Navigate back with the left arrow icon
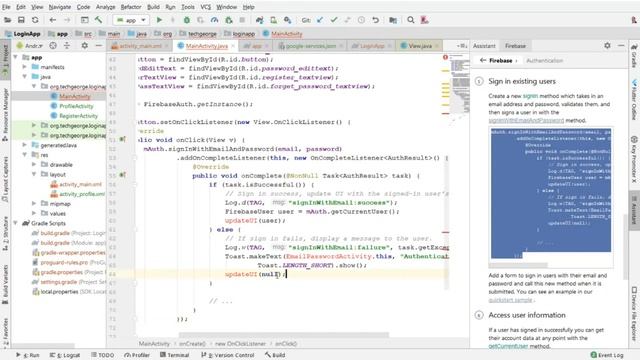This screenshot has width=640, height=360. [x=53, y=20]
